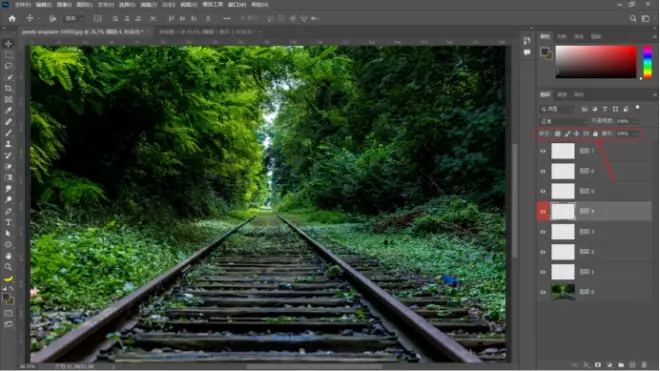Select the Hand tool
The image size is (660, 371).
pos(8,256)
